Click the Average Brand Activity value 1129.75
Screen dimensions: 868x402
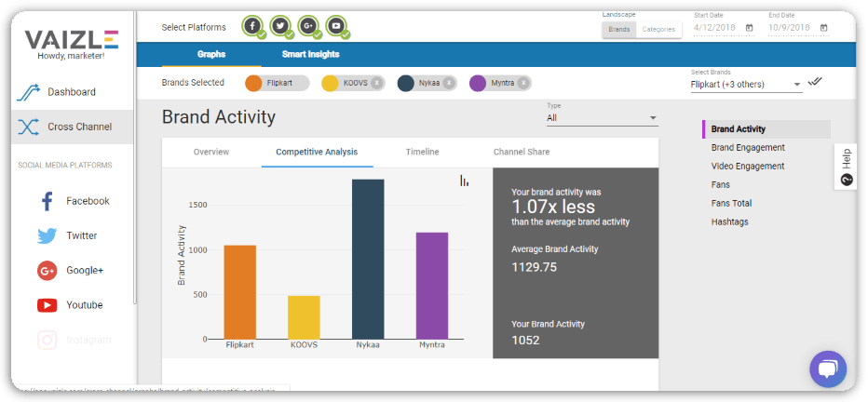(534, 268)
